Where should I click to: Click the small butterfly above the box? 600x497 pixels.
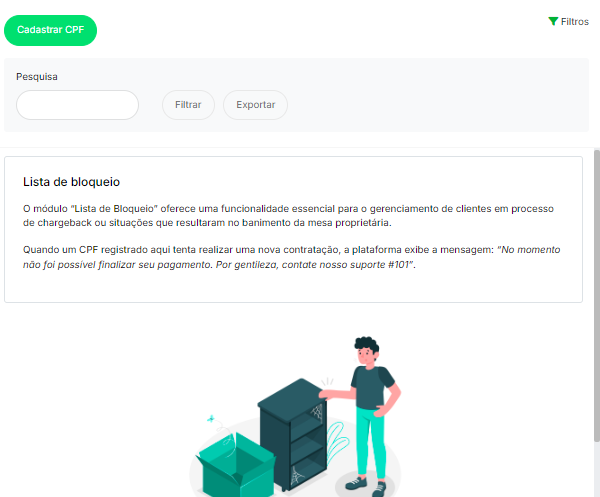click(210, 419)
